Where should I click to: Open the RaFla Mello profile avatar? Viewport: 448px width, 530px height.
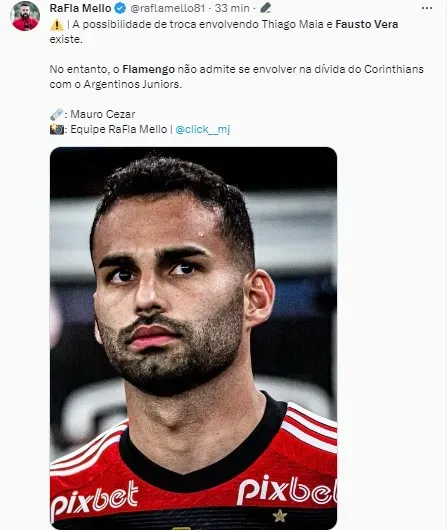[x=25, y=16]
